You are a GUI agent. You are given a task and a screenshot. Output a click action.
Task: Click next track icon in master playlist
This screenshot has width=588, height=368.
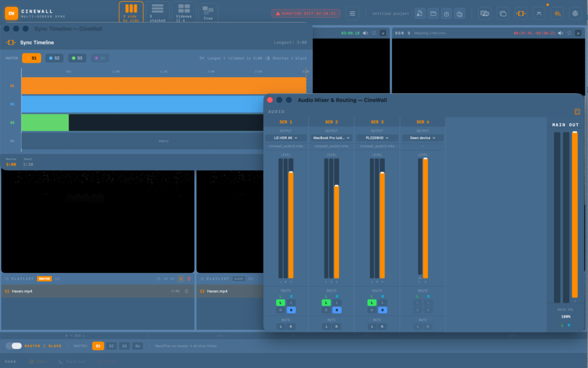[x=173, y=279]
